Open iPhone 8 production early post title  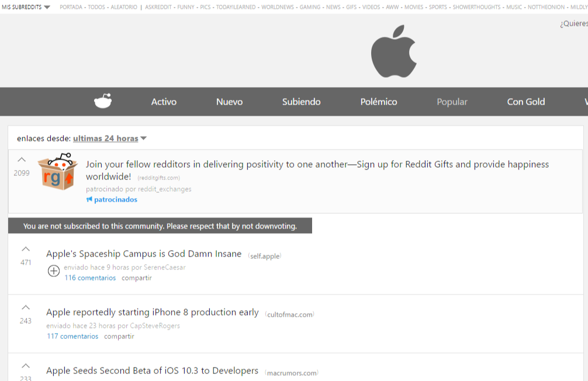[152, 313]
